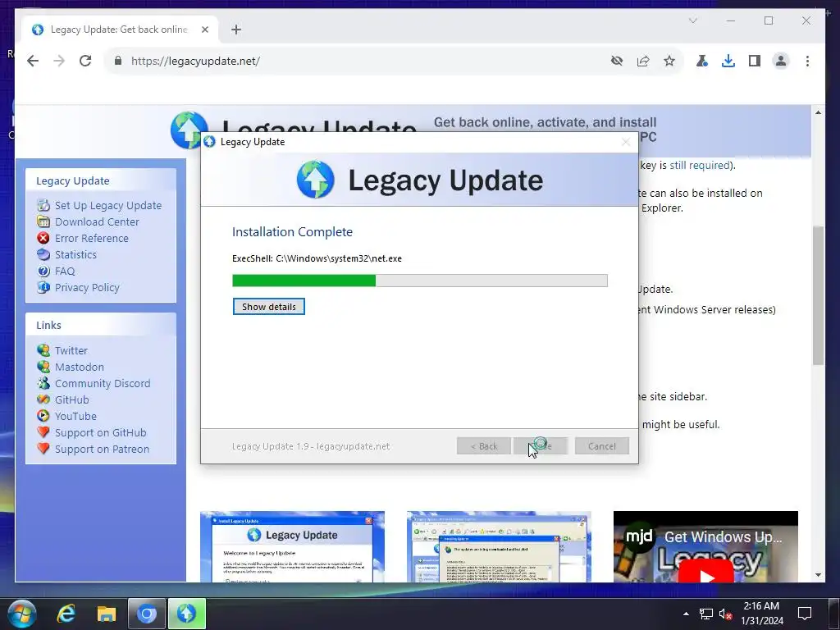Click the GitHub butterfly icon
The image size is (840, 630).
pos(43,399)
